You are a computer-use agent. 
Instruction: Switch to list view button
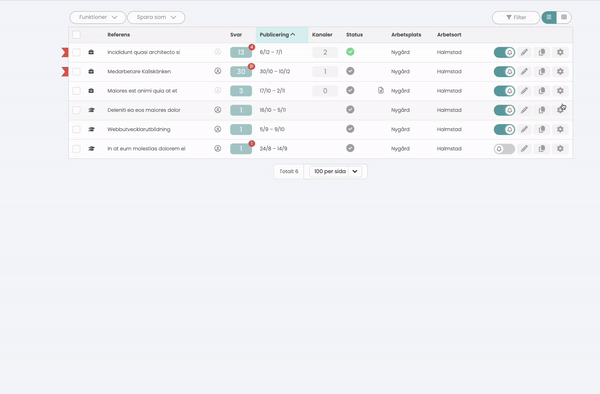564,17
